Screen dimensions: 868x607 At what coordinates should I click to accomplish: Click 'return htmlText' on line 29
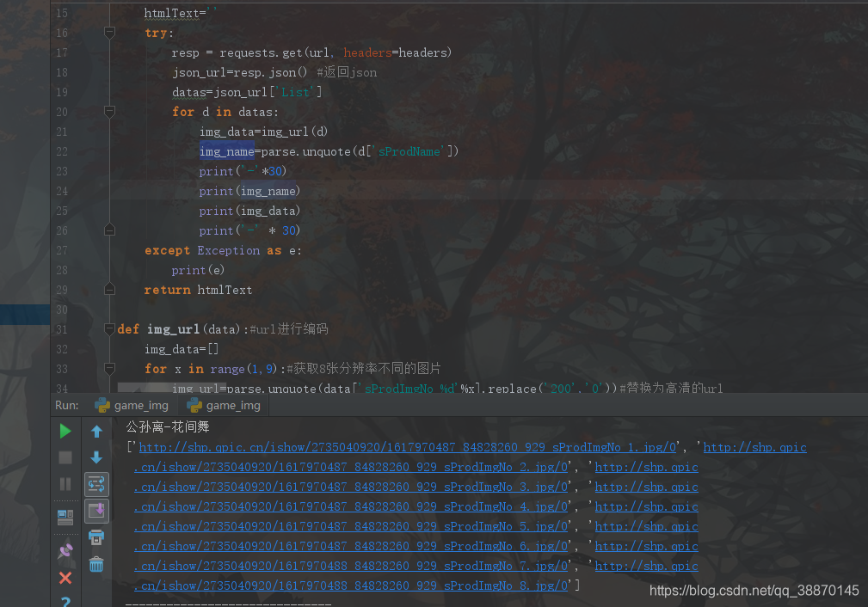pyautogui.click(x=198, y=290)
